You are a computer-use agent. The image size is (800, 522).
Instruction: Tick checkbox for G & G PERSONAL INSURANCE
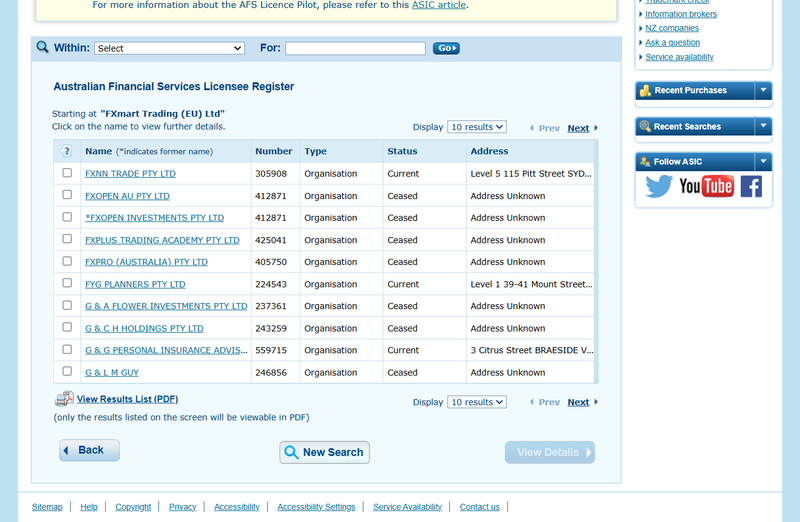pos(67,349)
